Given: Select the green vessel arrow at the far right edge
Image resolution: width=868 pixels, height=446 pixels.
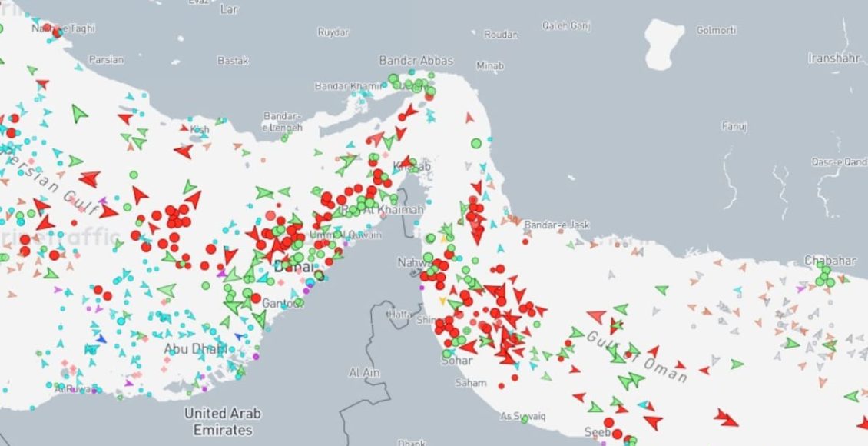Looking at the screenshot, I should click(851, 396).
